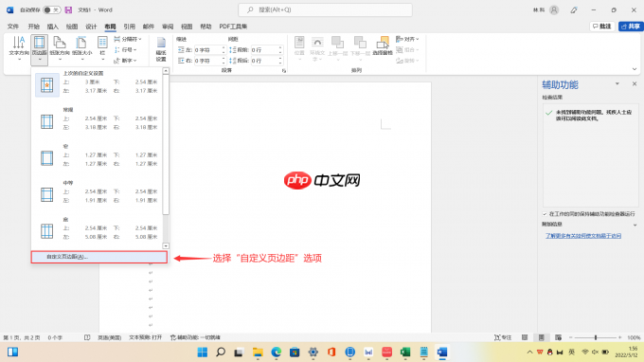Click the Wrap Text (环绕文字) icon
Image resolution: width=644 pixels, height=362 pixels.
coord(317,48)
